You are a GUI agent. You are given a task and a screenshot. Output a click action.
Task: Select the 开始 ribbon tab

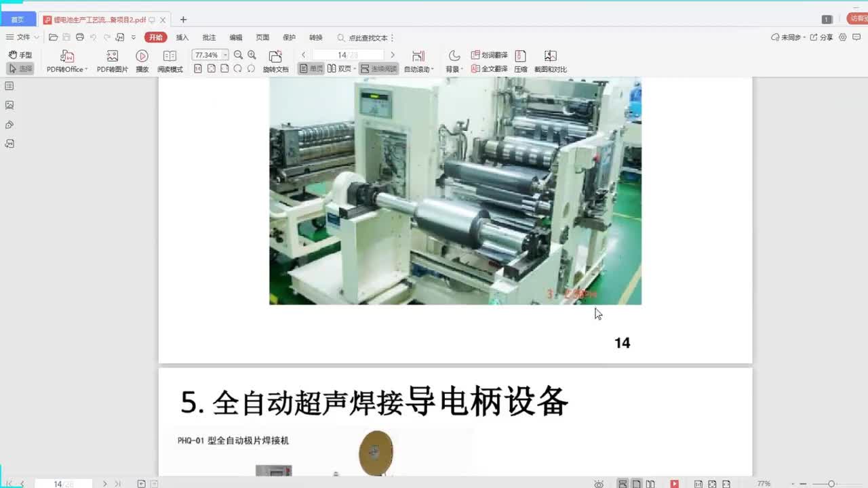[x=156, y=37]
